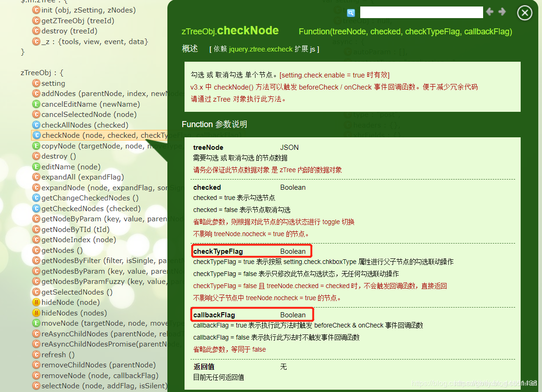Click the icon beside getNodeIndex (node)
Screen dimensions: 542x392
(36, 240)
